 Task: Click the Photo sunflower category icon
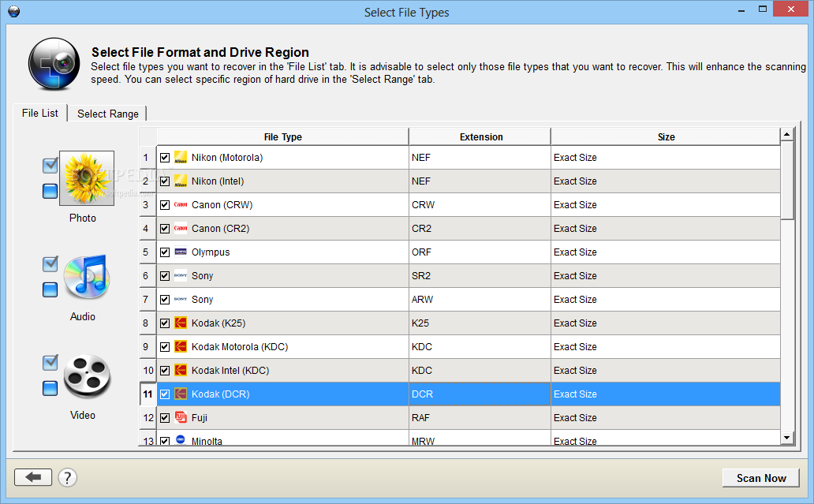(x=87, y=178)
